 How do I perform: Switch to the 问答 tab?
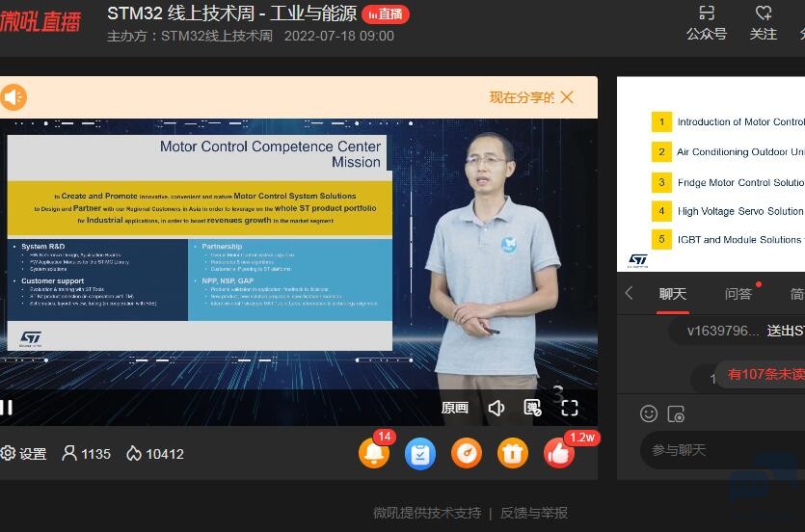point(738,294)
